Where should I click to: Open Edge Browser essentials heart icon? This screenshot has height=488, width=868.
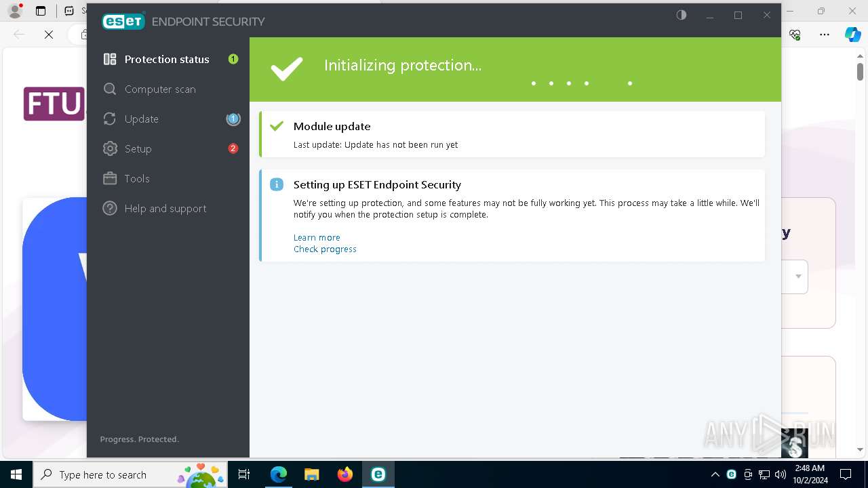[795, 35]
